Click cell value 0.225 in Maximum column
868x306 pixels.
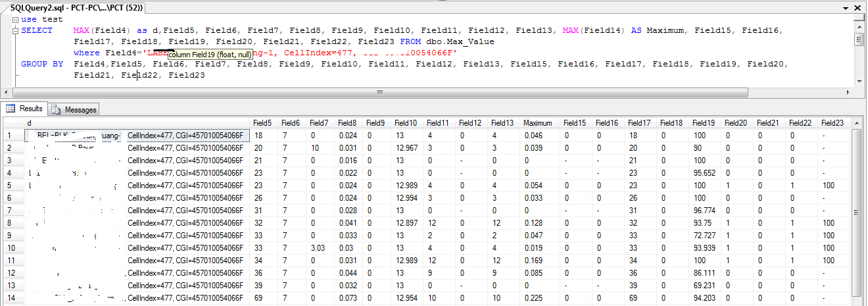(541, 298)
